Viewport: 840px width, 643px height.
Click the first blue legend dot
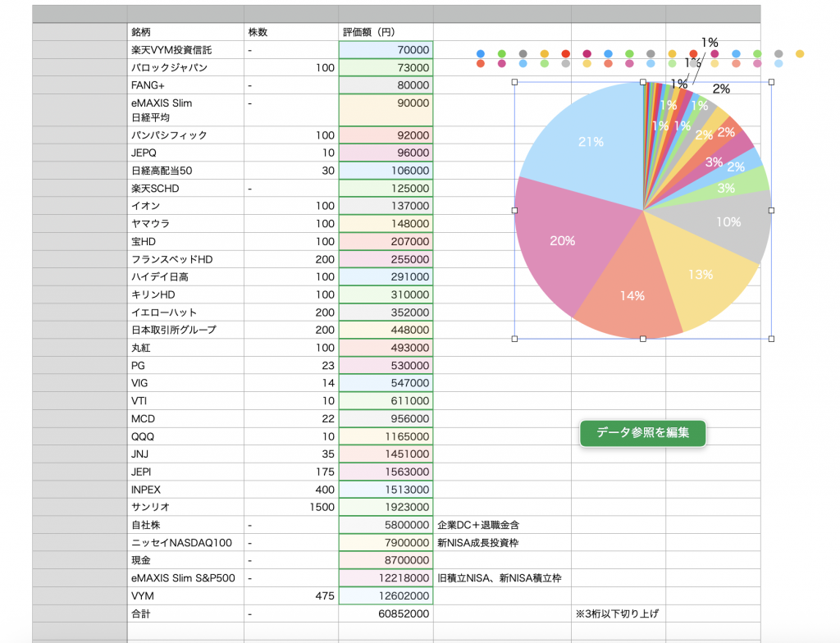click(481, 53)
